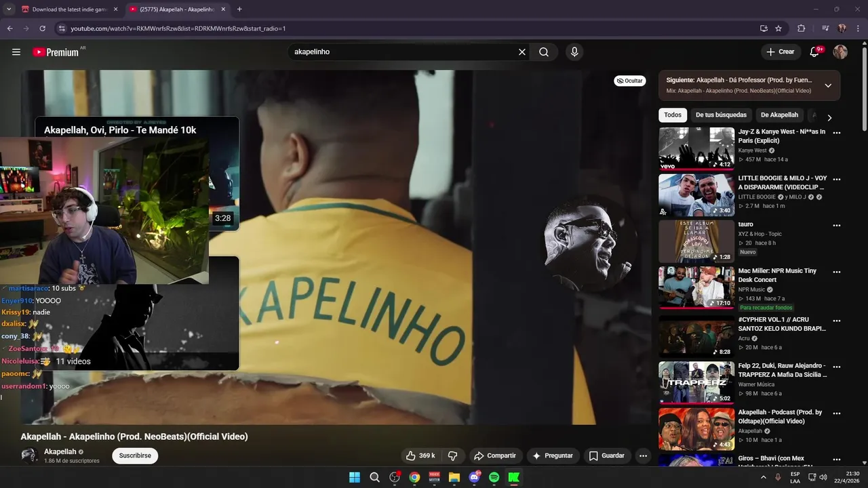Open a new browser tab
The height and width of the screenshot is (488, 868).
click(x=239, y=9)
